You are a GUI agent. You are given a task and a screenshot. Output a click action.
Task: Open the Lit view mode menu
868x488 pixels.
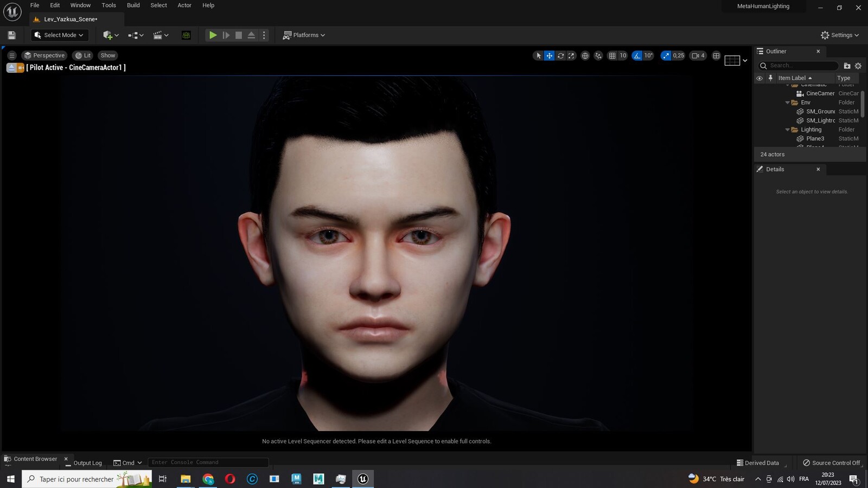83,55
